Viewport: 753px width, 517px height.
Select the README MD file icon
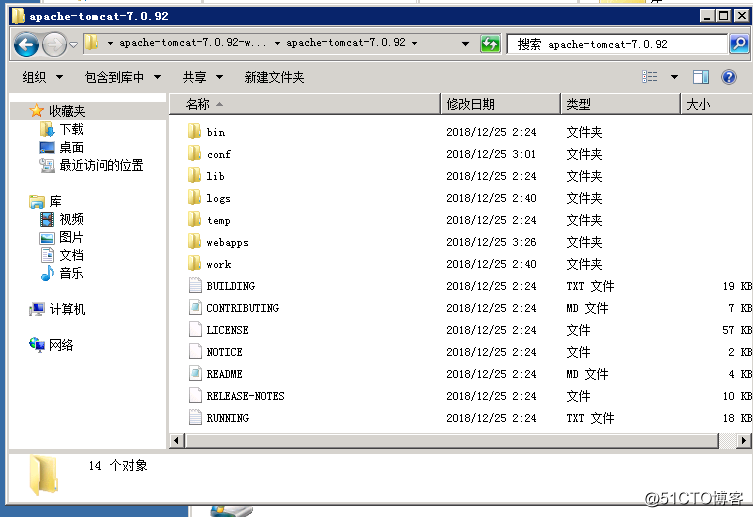click(195, 373)
